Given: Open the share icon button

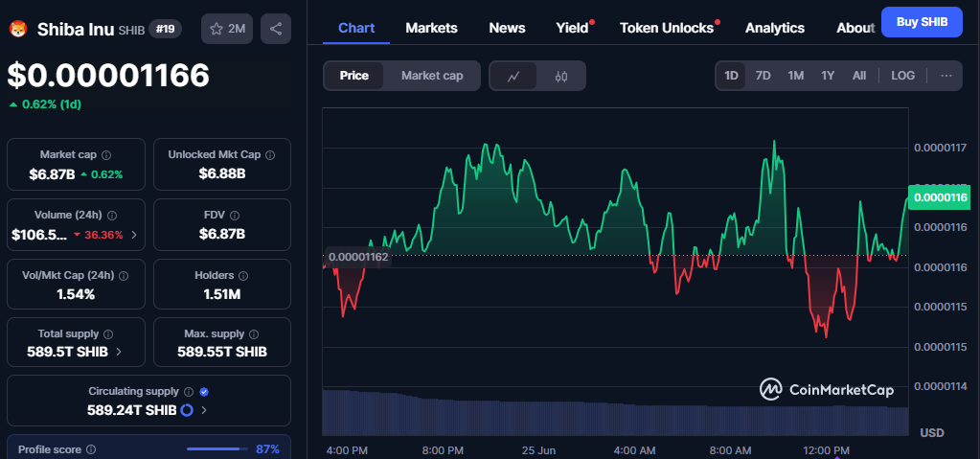Looking at the screenshot, I should point(276,29).
